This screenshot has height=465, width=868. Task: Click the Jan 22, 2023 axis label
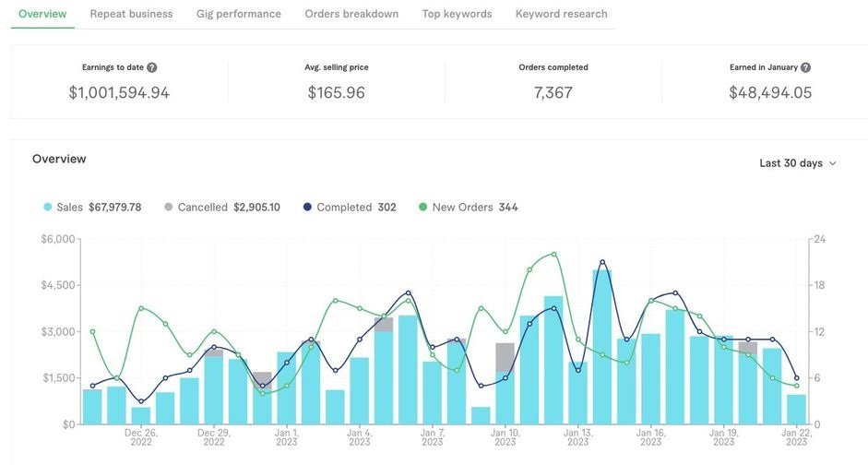pyautogui.click(x=797, y=436)
